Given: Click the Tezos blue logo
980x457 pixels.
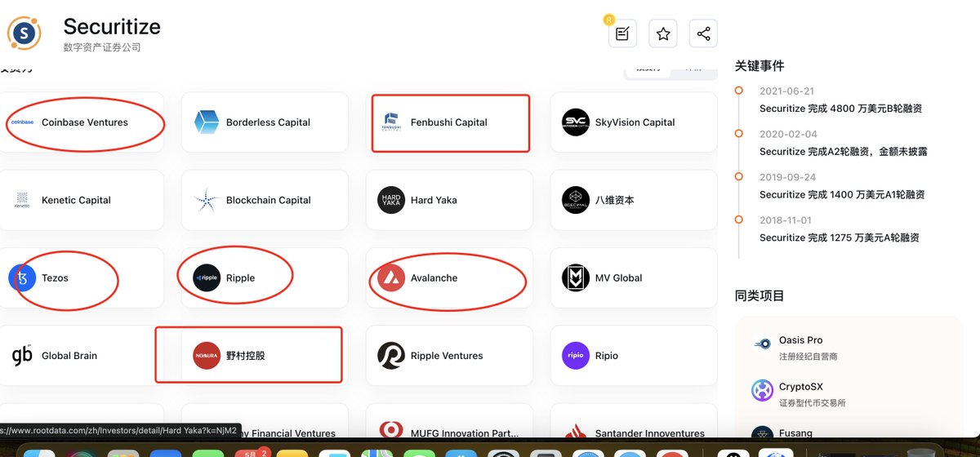Looking at the screenshot, I should pyautogui.click(x=21, y=278).
